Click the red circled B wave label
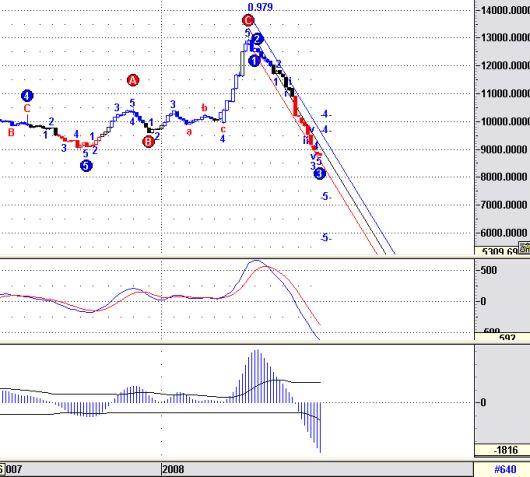530x477 pixels. click(x=148, y=142)
